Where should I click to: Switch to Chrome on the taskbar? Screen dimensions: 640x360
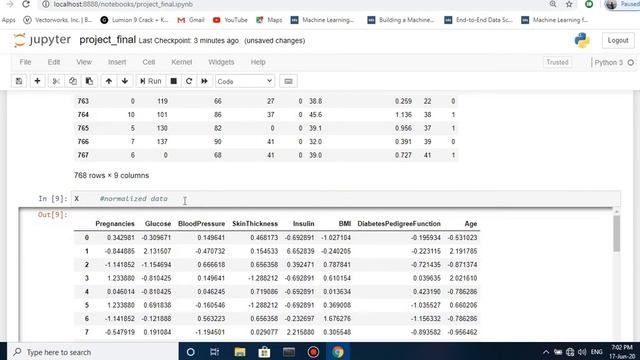(x=338, y=352)
